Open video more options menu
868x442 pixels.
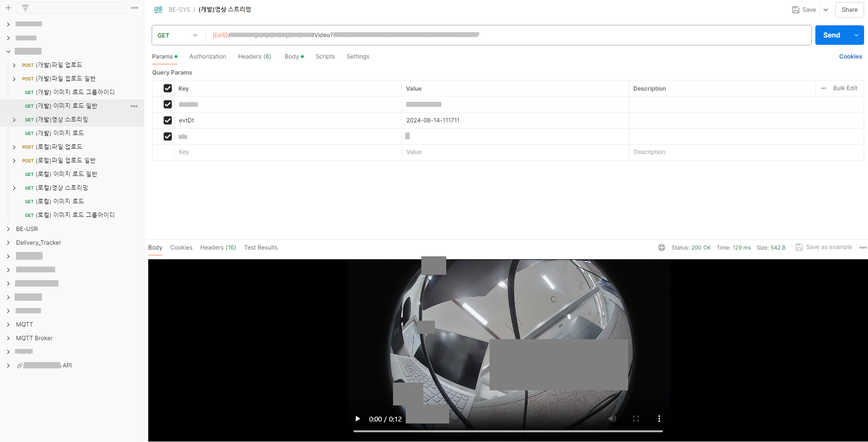pos(659,419)
